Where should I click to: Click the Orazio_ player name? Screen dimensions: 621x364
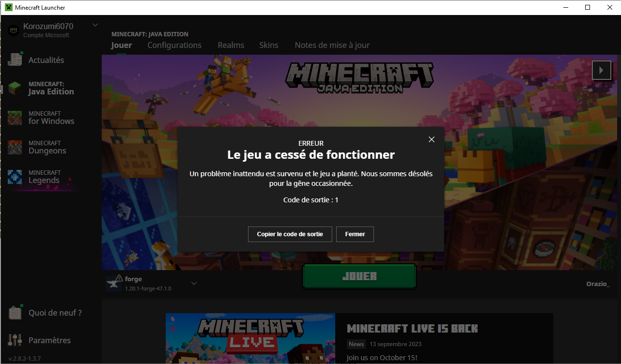(598, 284)
